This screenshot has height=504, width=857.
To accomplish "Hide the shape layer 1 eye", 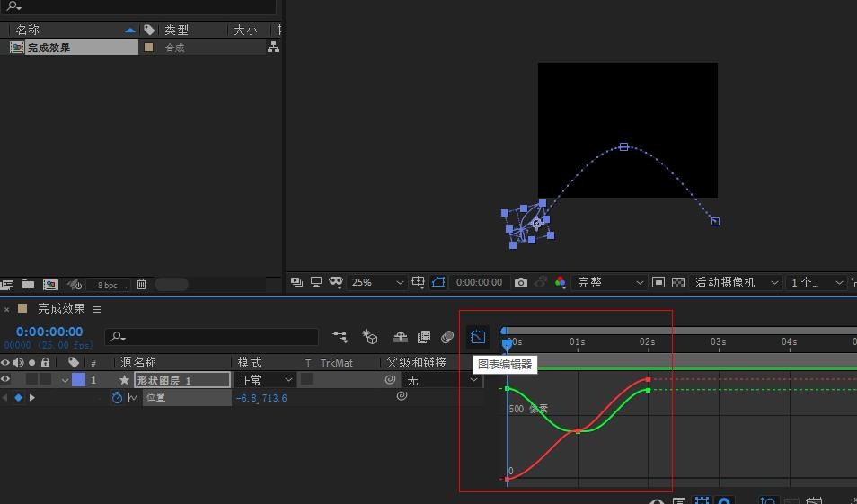I will tap(5, 379).
